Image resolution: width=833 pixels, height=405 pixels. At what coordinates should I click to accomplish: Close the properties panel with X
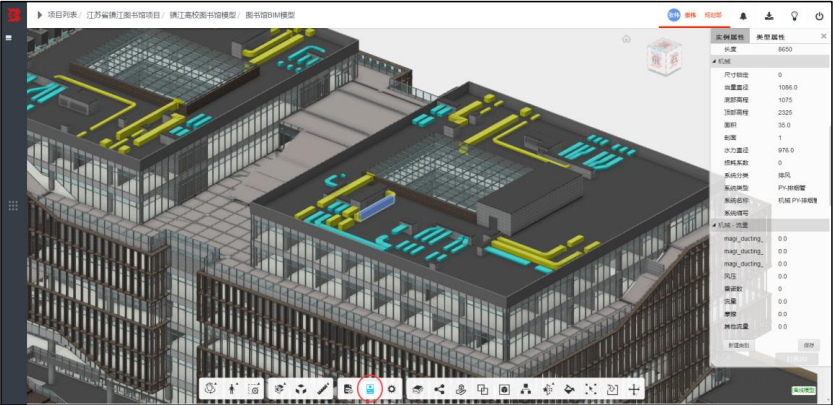[823, 36]
